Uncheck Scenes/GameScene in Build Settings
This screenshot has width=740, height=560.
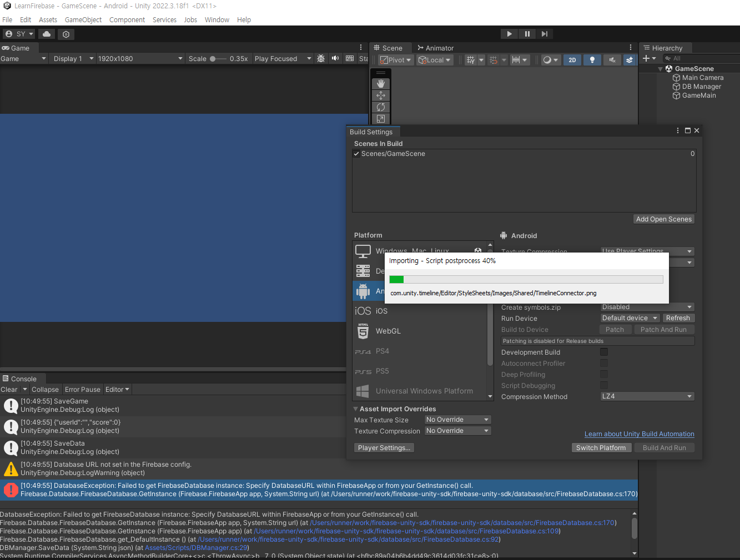click(356, 154)
